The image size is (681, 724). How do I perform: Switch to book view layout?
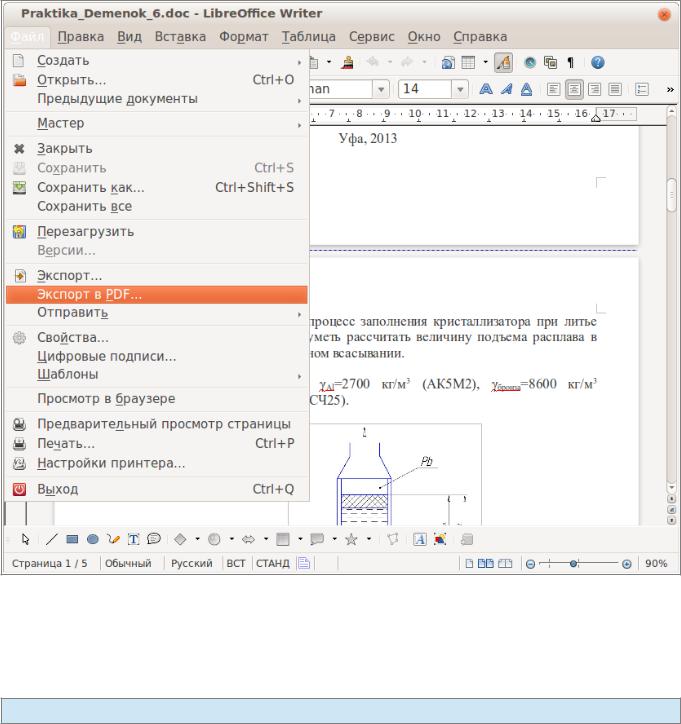[505, 563]
